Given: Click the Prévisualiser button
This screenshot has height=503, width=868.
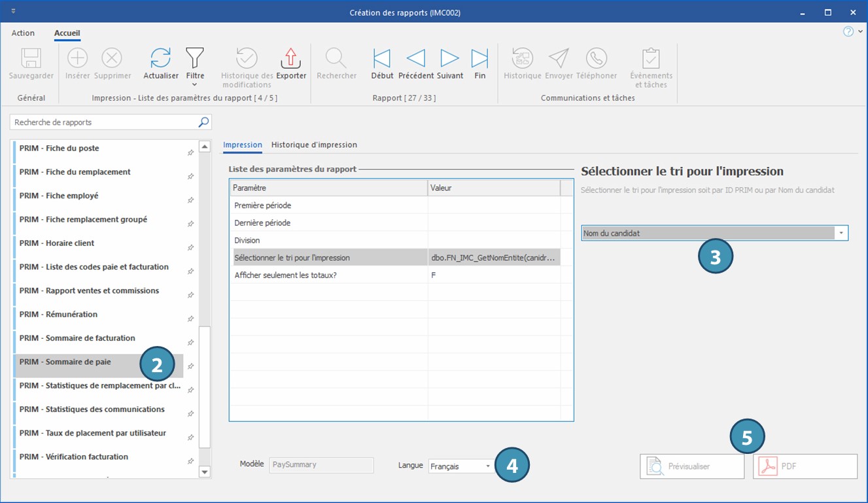Looking at the screenshot, I should 692,466.
